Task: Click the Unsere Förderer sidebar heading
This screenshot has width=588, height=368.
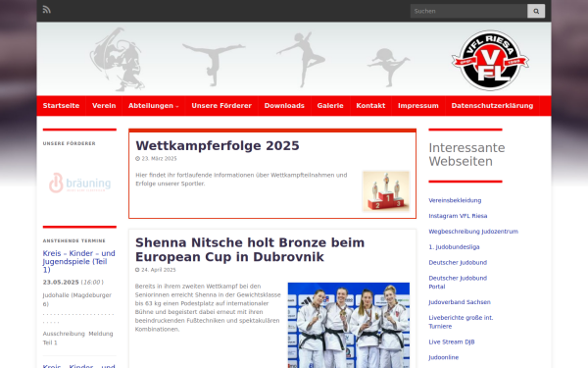Action: coord(69,143)
